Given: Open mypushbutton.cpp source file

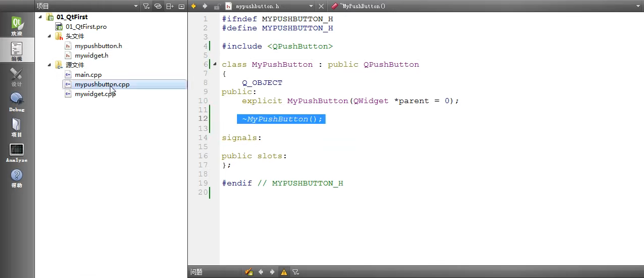Looking at the screenshot, I should pyautogui.click(x=102, y=84).
